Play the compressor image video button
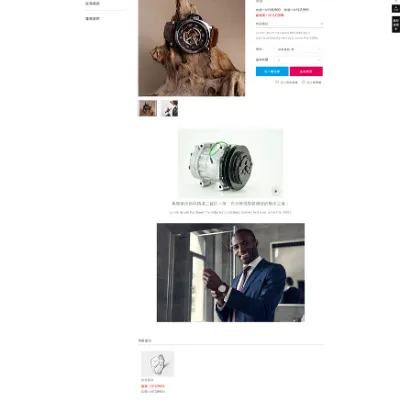 click(x=276, y=191)
